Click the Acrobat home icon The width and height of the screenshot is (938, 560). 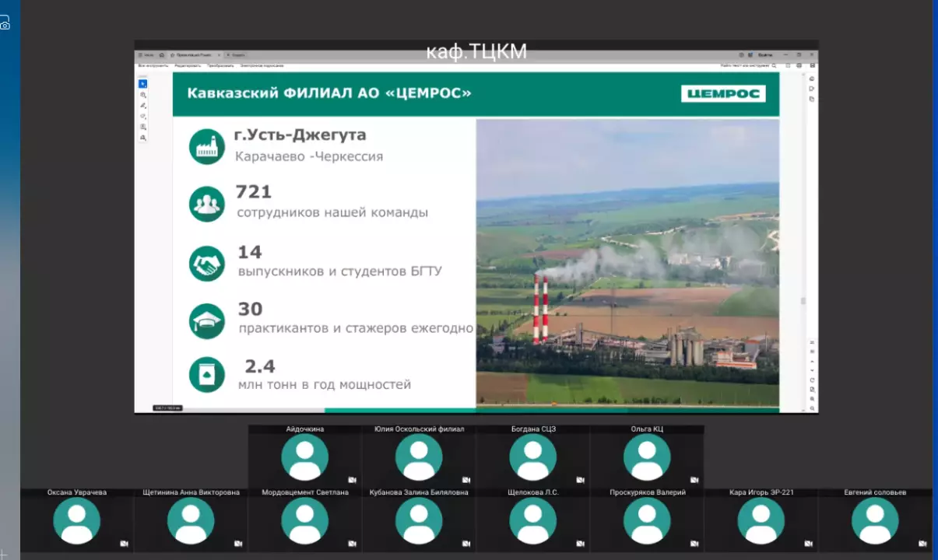pyautogui.click(x=161, y=55)
